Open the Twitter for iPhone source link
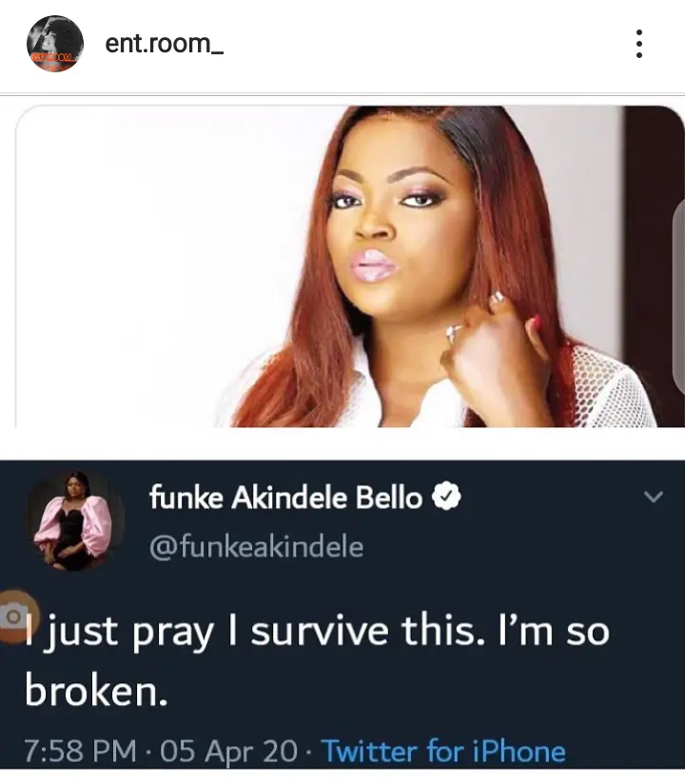 click(x=443, y=751)
